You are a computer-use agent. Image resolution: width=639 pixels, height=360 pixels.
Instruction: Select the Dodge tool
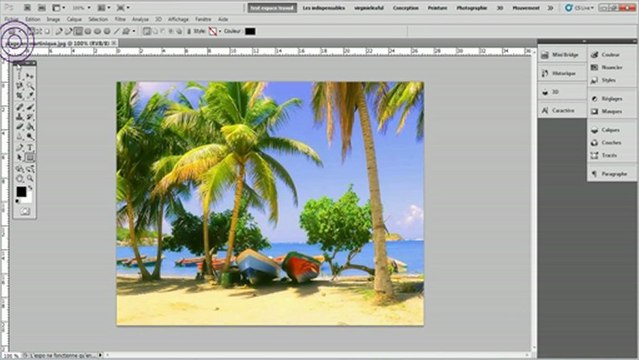point(30,136)
